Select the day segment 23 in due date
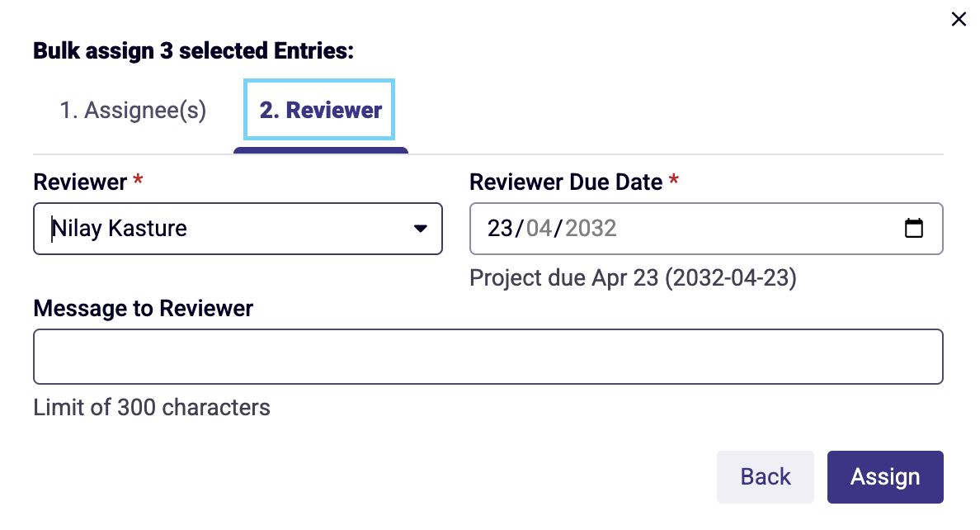This screenshot has height=530, width=980. (499, 229)
